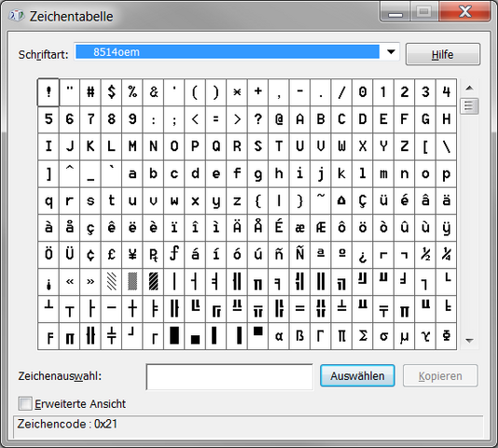Select the lowercase letter q
This screenshot has height=448, width=498.
[48, 201]
